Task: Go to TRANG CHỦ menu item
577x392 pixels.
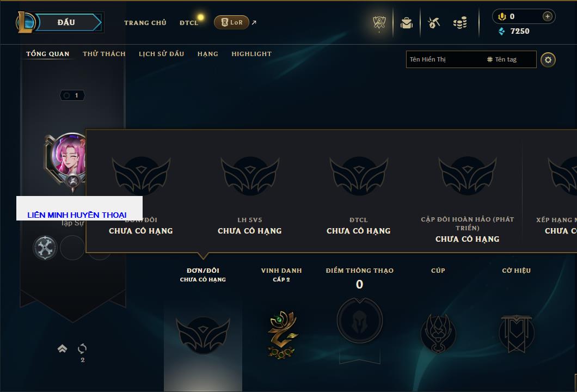Action: pyautogui.click(x=145, y=23)
